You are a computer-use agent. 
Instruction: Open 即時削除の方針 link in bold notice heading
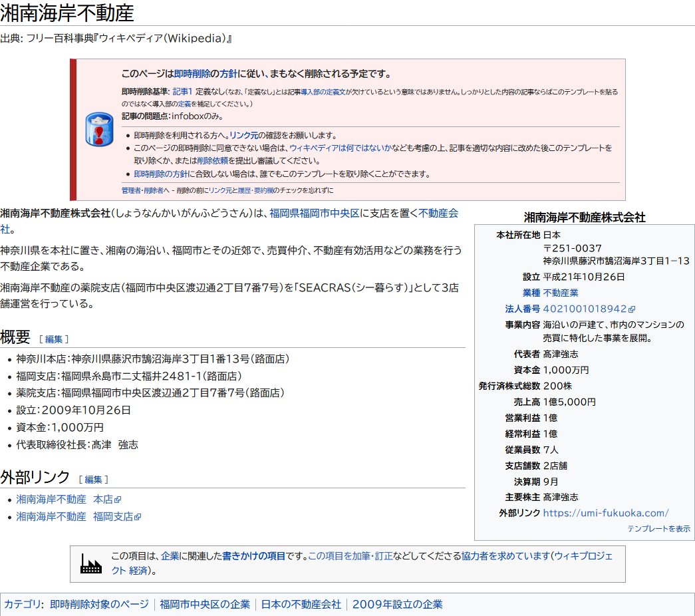(206, 74)
